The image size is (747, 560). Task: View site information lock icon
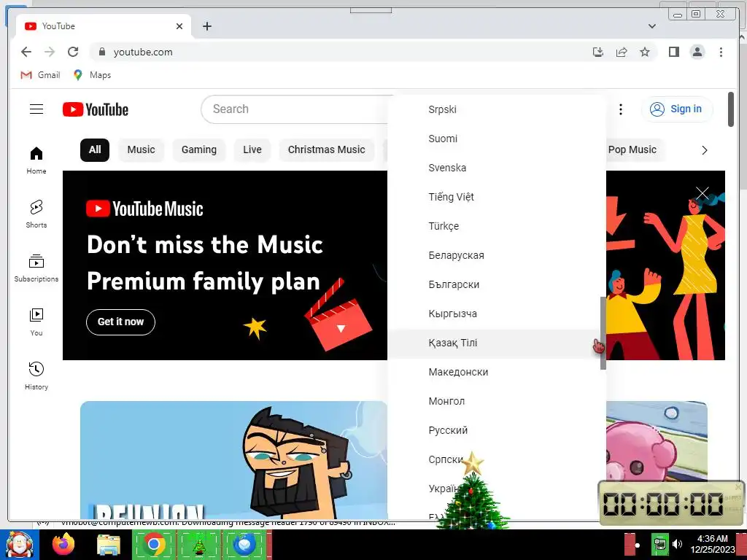click(x=101, y=52)
